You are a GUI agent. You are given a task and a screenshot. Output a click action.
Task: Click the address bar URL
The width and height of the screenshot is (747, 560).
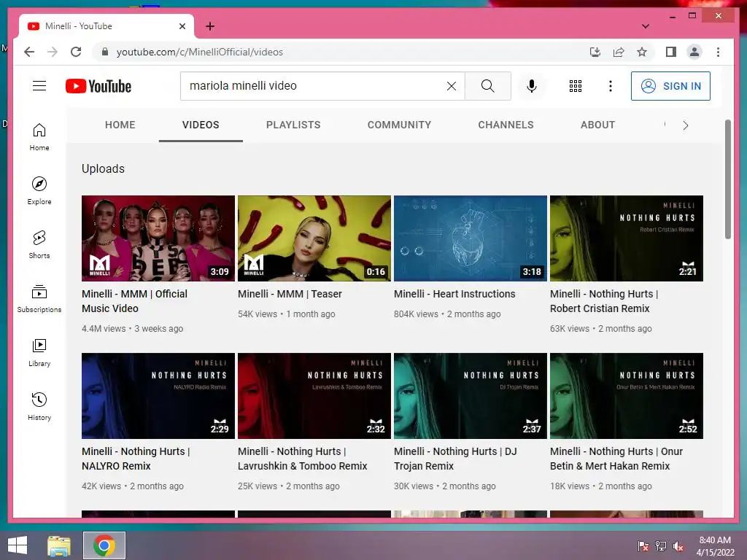(200, 52)
